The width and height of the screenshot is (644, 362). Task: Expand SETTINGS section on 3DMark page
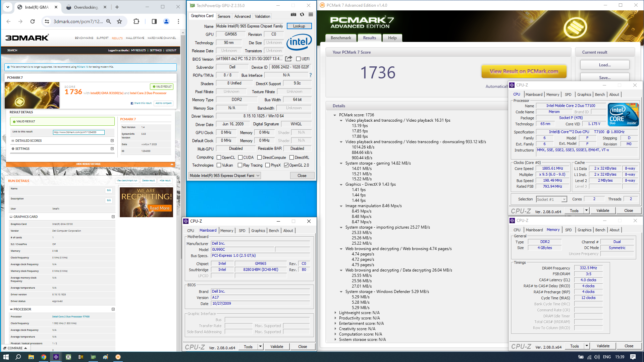(112, 149)
